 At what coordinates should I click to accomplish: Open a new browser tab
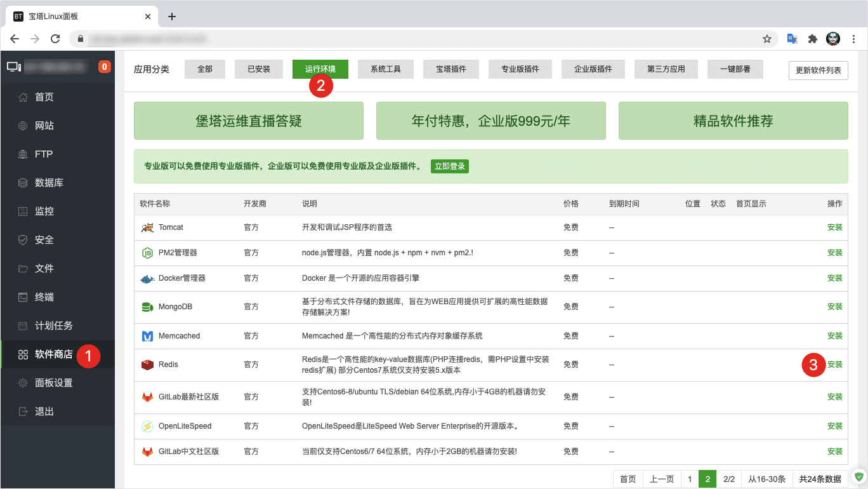pyautogui.click(x=171, y=17)
